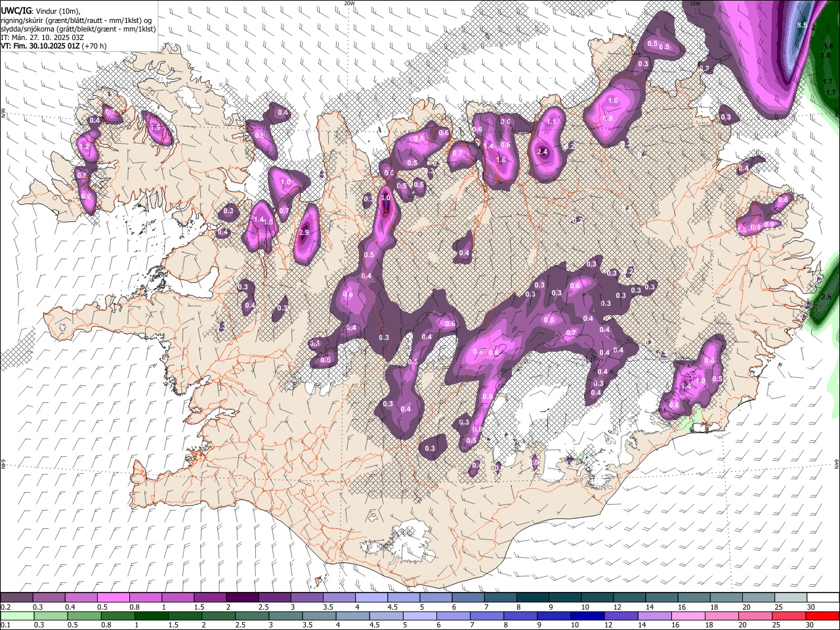This screenshot has width=840, height=630.
Task: Pick the bright red lower-row swatch after 30
Action: (x=822, y=616)
